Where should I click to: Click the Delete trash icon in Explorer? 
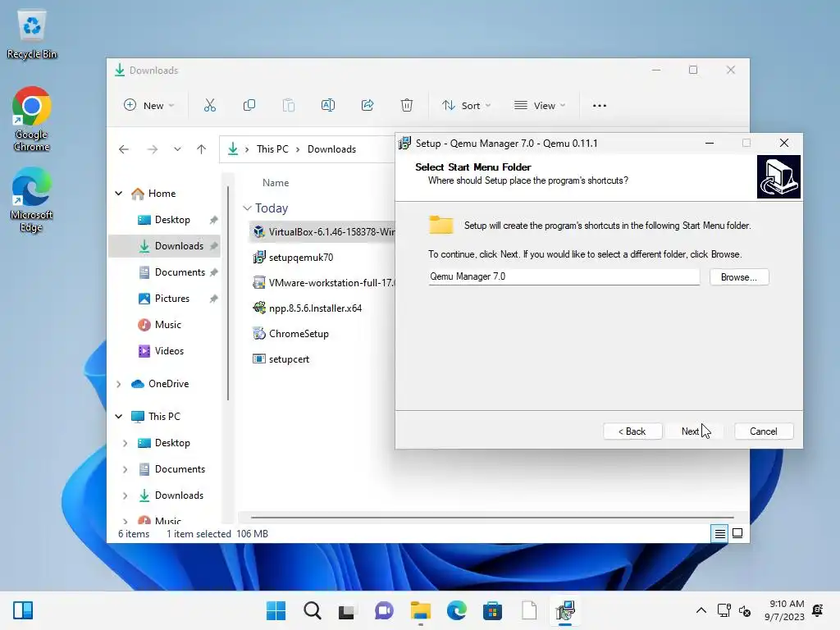(x=407, y=106)
